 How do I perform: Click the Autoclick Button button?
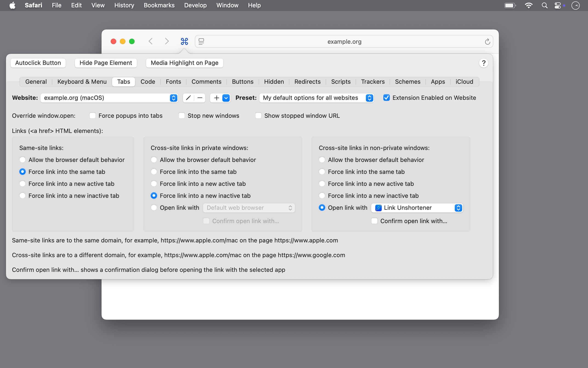[x=38, y=63]
